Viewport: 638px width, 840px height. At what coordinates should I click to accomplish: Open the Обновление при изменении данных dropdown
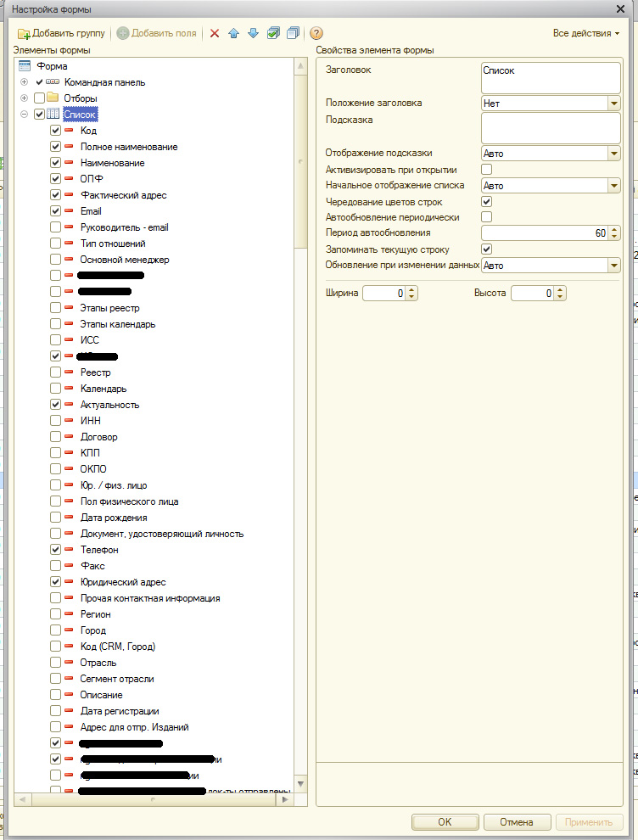point(614,266)
